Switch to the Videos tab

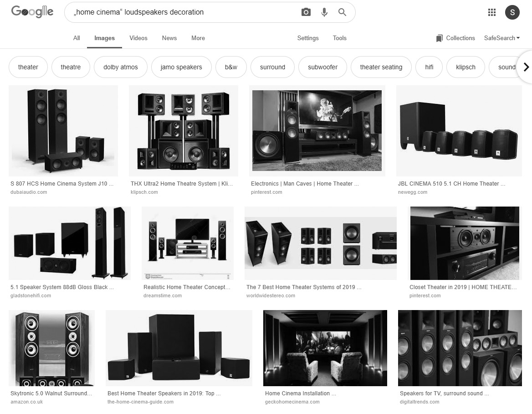pos(138,38)
